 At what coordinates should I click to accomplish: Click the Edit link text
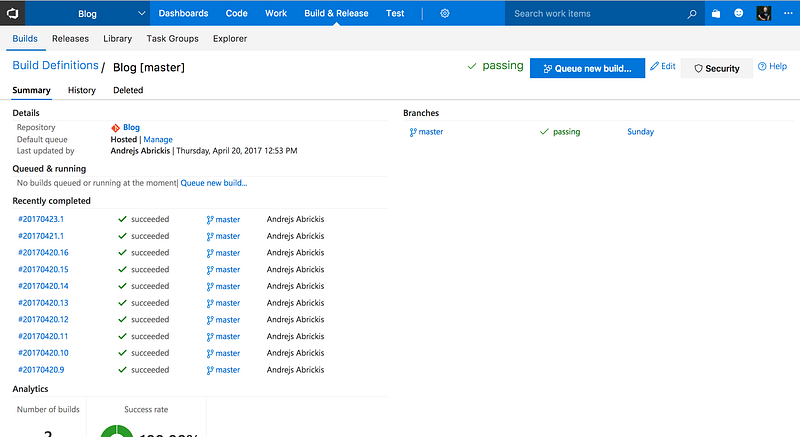[668, 66]
